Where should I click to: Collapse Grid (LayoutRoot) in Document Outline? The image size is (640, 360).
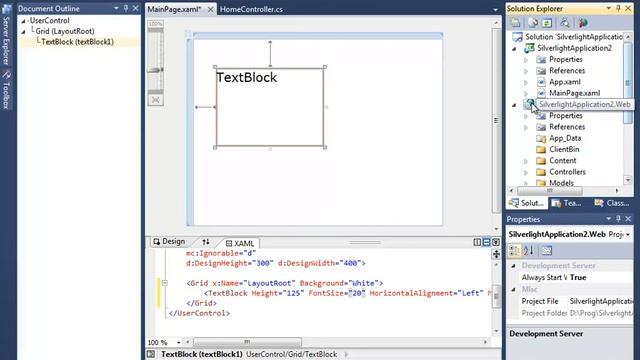(x=23, y=31)
